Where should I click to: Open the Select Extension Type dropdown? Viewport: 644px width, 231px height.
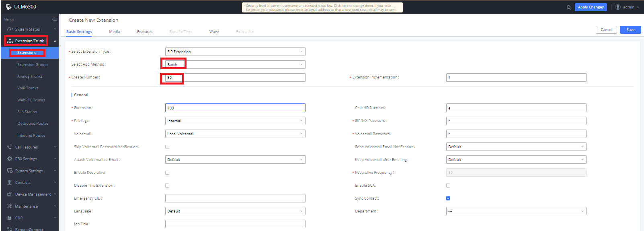pos(235,52)
